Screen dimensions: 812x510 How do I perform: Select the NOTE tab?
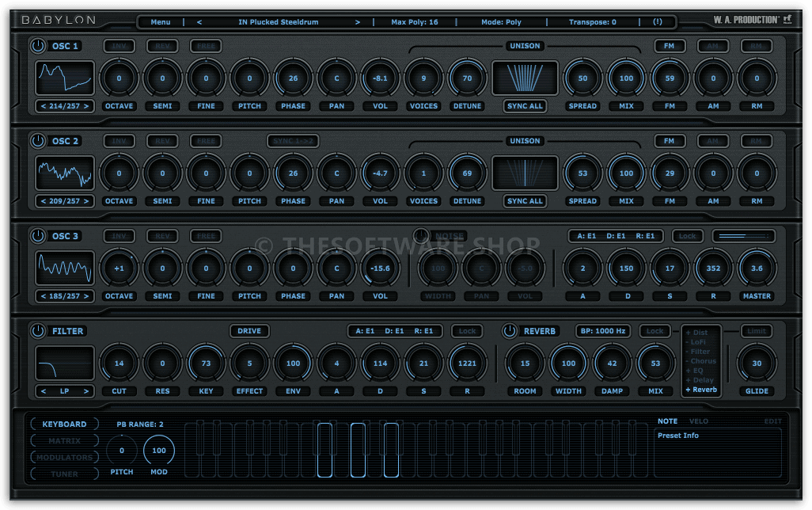(667, 421)
